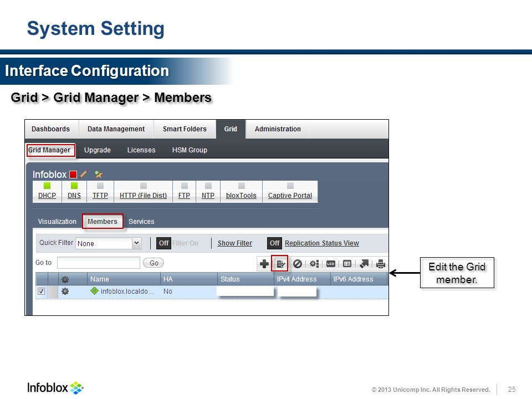Click the Captive Portal gray status indicator

pos(290,186)
